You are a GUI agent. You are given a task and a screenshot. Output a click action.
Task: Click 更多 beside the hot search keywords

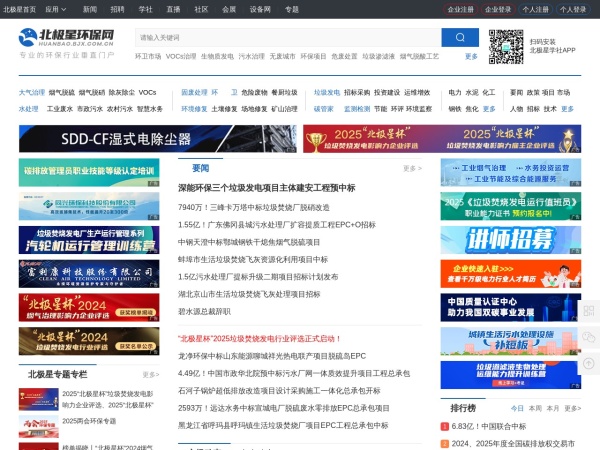point(471,56)
